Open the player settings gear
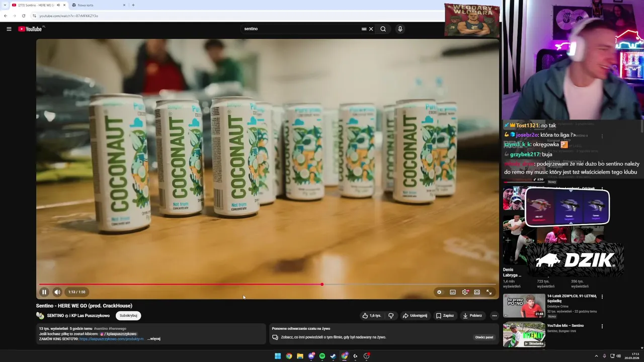Viewport: 644px width, 362px height. point(465,292)
